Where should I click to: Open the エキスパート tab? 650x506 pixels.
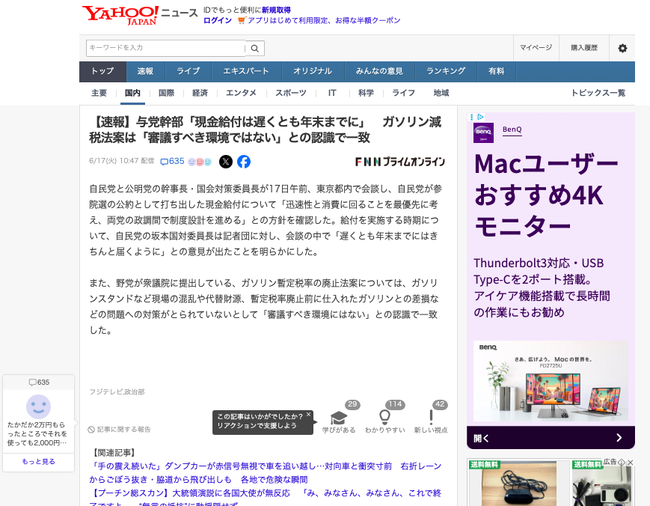click(246, 71)
